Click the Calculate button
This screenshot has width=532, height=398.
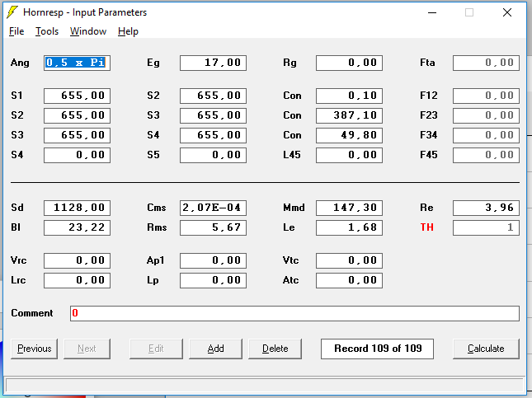point(486,349)
